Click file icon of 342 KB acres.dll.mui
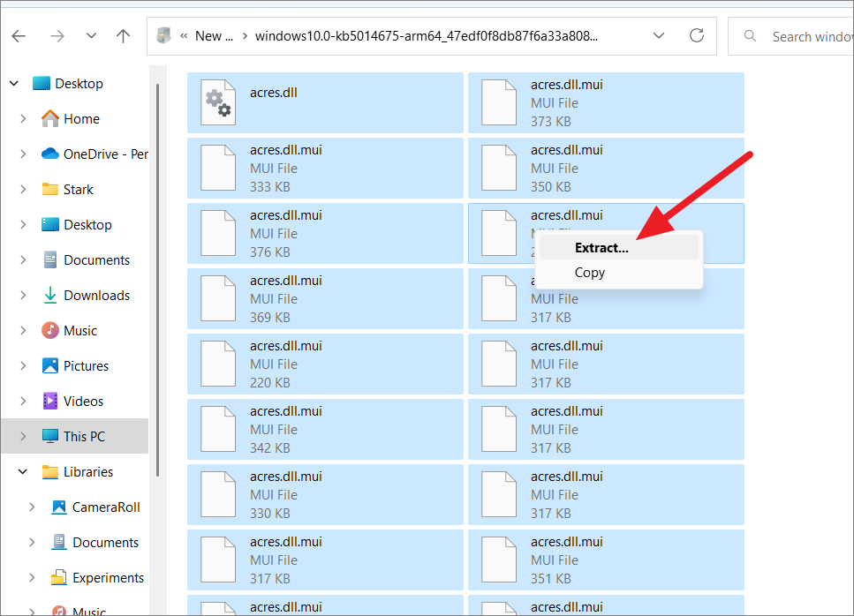This screenshot has height=616, width=854. (x=218, y=429)
